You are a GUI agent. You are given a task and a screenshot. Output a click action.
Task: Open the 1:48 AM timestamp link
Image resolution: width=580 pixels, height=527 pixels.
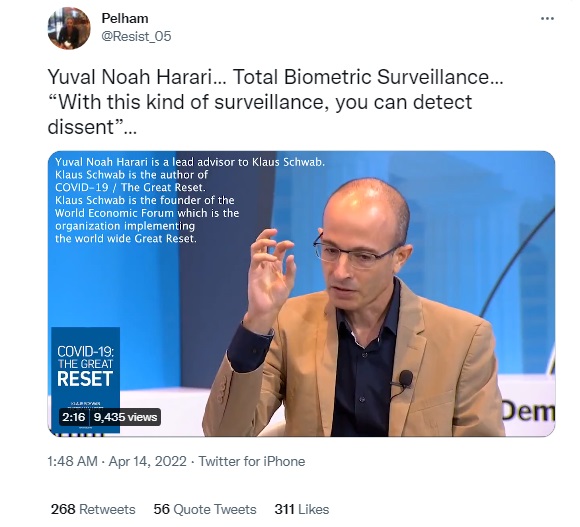[72, 462]
